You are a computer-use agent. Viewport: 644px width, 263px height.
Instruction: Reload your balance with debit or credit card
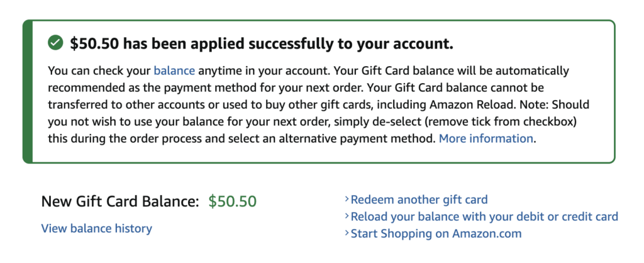pos(484,217)
